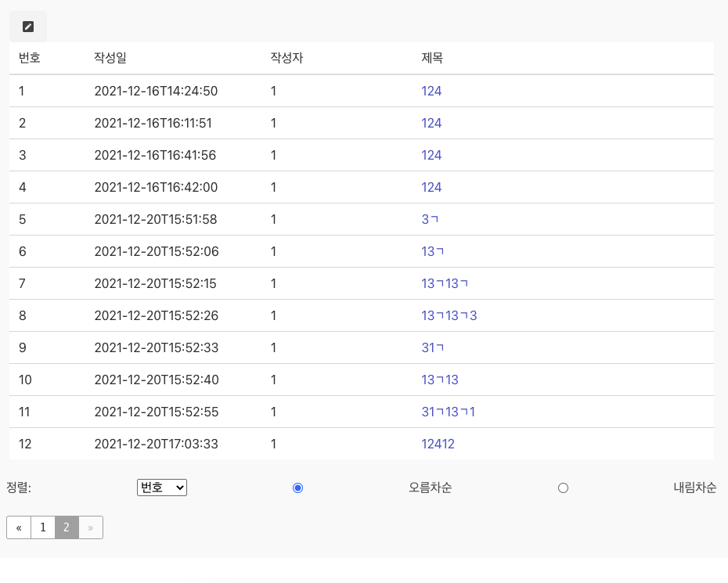Click the 제목 column header
The image size is (728, 583).
coord(432,58)
